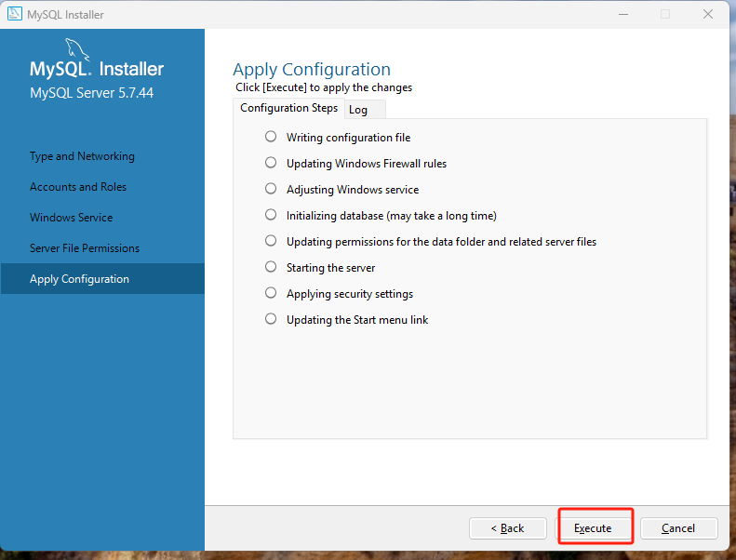Select the Updating Windows Firewall rules circle
The image size is (736, 560).
click(x=271, y=163)
